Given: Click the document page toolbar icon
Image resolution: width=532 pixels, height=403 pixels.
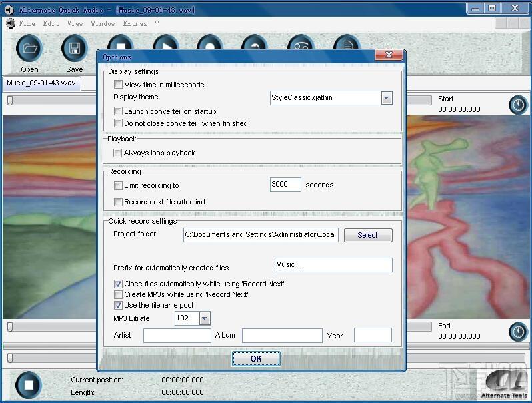Looking at the screenshot, I should pos(347,43).
